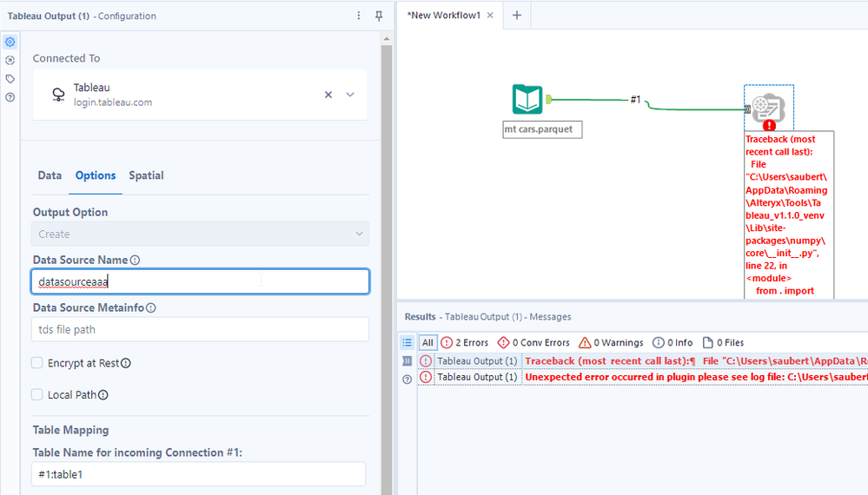This screenshot has height=495, width=868.
Task: Pin the Configuration panel with pushpin icon
Action: pos(379,16)
